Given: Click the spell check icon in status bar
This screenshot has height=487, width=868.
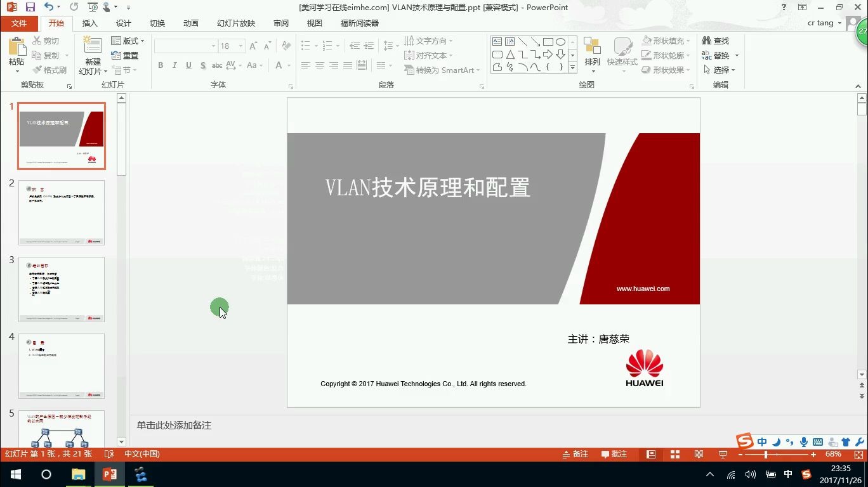Looking at the screenshot, I should (x=109, y=454).
